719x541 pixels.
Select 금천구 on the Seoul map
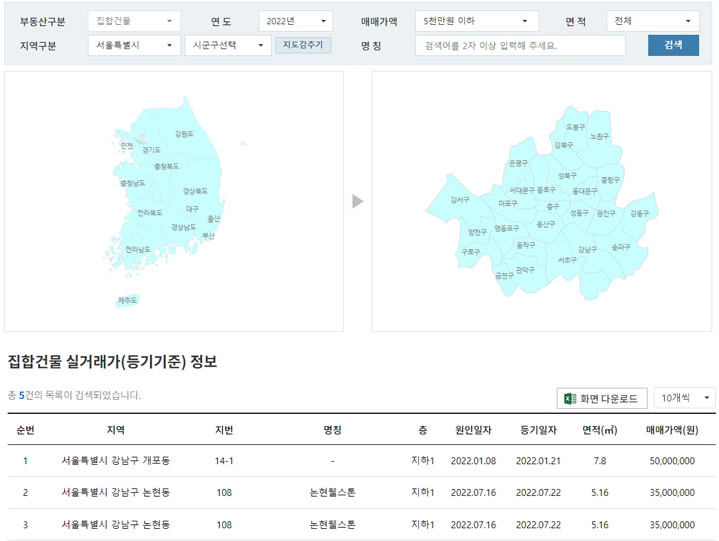504,275
